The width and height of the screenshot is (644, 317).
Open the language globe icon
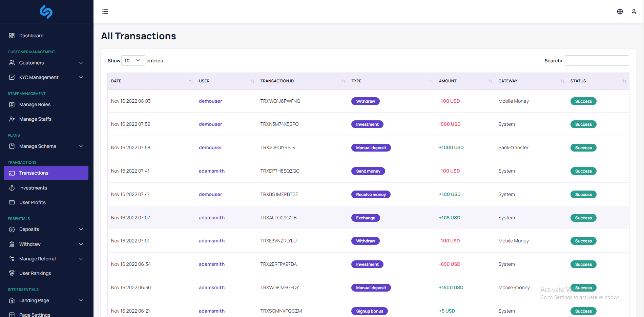click(620, 12)
